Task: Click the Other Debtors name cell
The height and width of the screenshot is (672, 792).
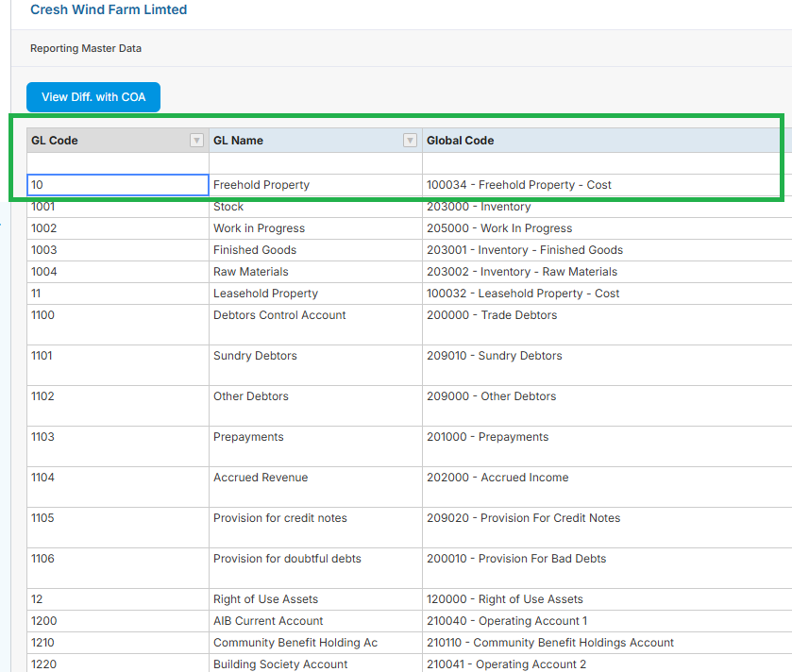Action: click(315, 406)
